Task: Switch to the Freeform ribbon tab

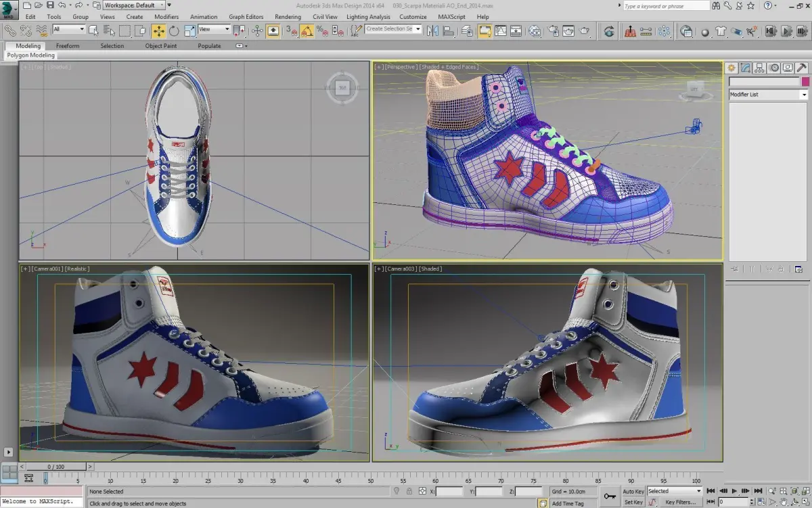Action: pyautogui.click(x=68, y=46)
